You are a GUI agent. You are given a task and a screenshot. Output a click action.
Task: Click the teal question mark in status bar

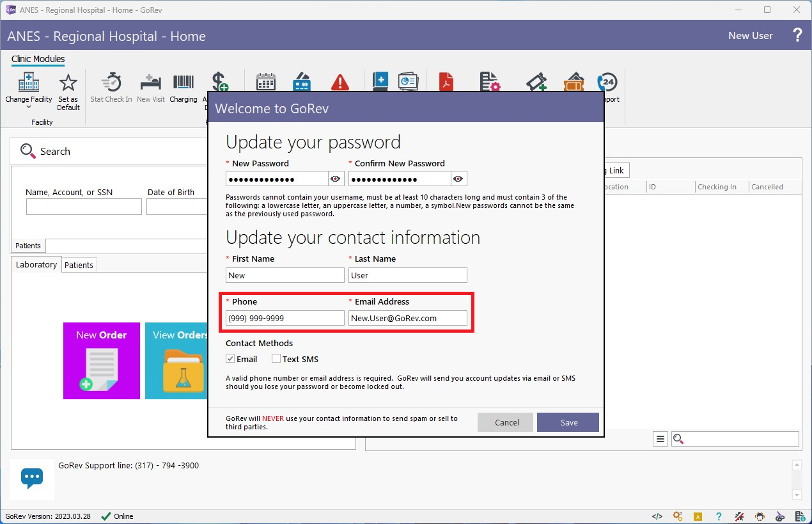719,516
